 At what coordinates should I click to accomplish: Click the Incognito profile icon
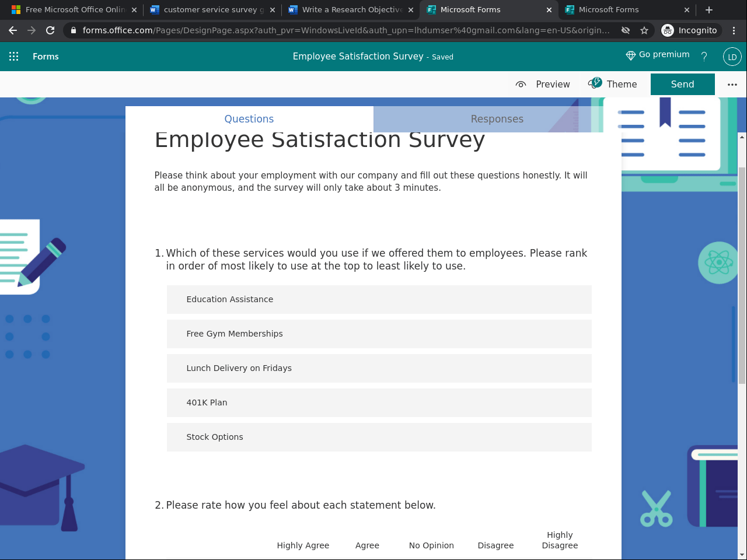[x=667, y=30]
